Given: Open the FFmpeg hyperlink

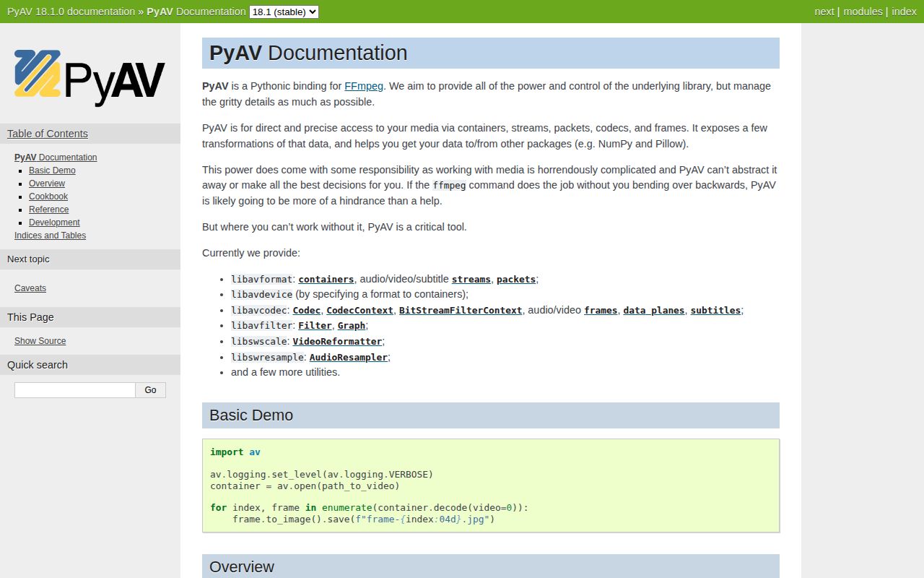Looking at the screenshot, I should tap(364, 86).
